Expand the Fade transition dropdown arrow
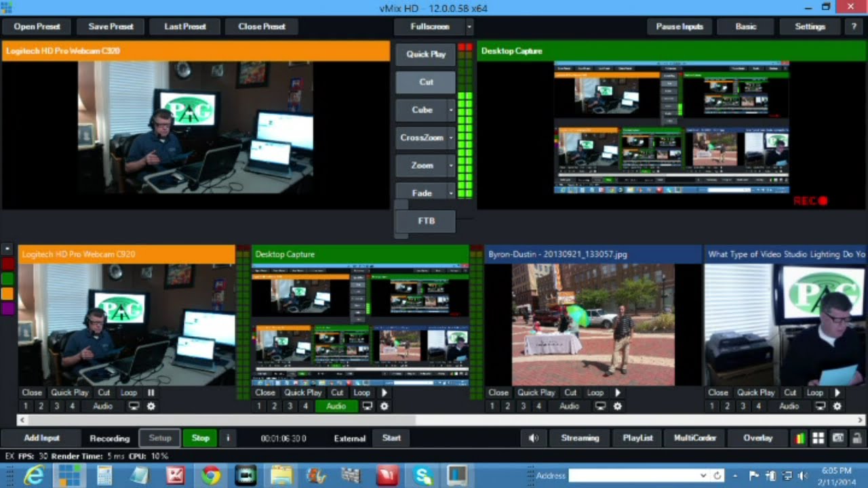868x488 pixels. (451, 192)
